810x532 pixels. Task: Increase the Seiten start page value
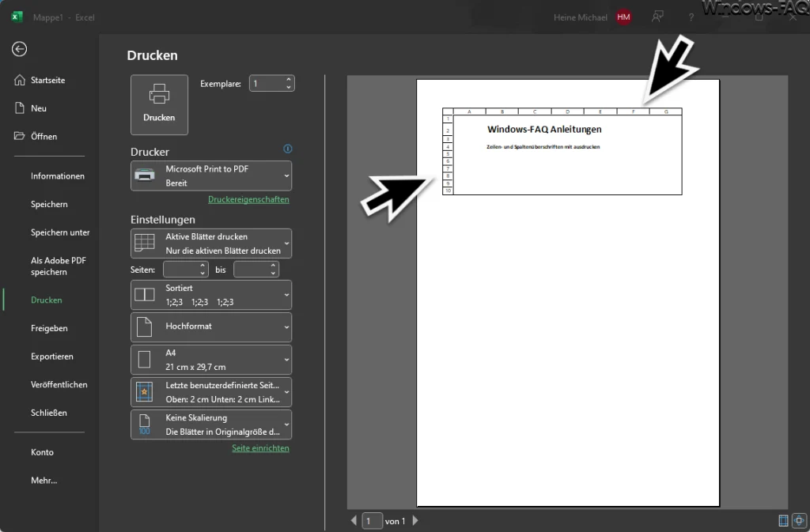coord(202,266)
